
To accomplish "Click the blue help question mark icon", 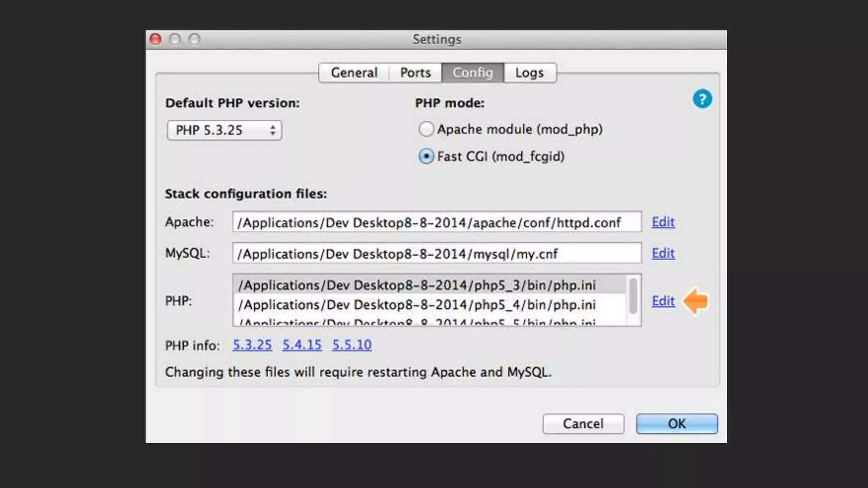I will pyautogui.click(x=702, y=99).
